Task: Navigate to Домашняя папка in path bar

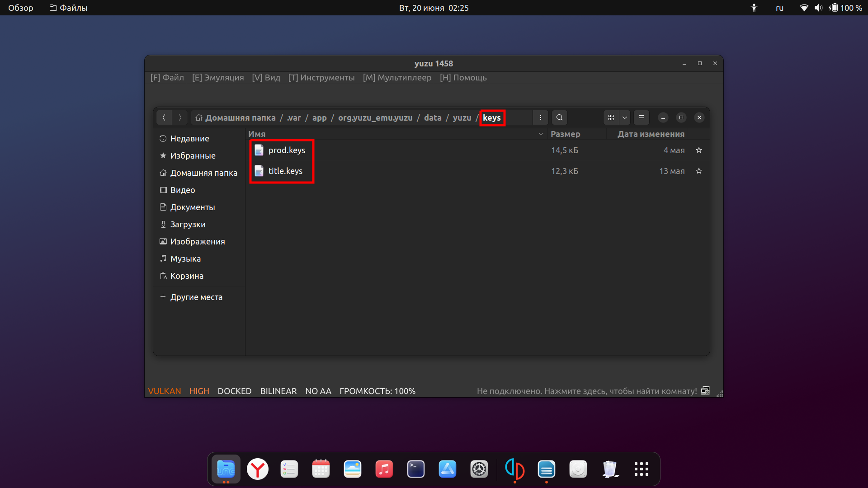Action: pos(235,117)
